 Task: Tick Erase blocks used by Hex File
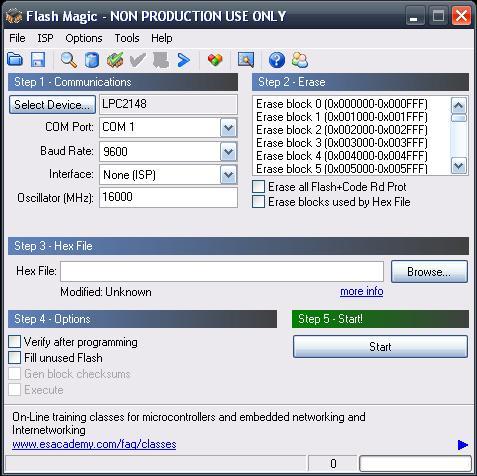259,202
